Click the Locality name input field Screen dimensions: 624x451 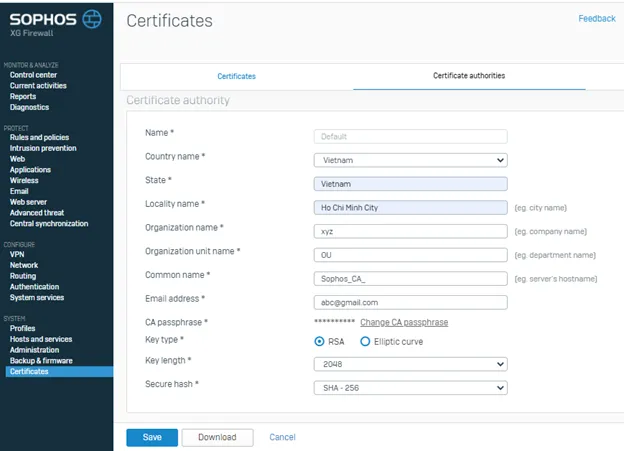click(410, 207)
